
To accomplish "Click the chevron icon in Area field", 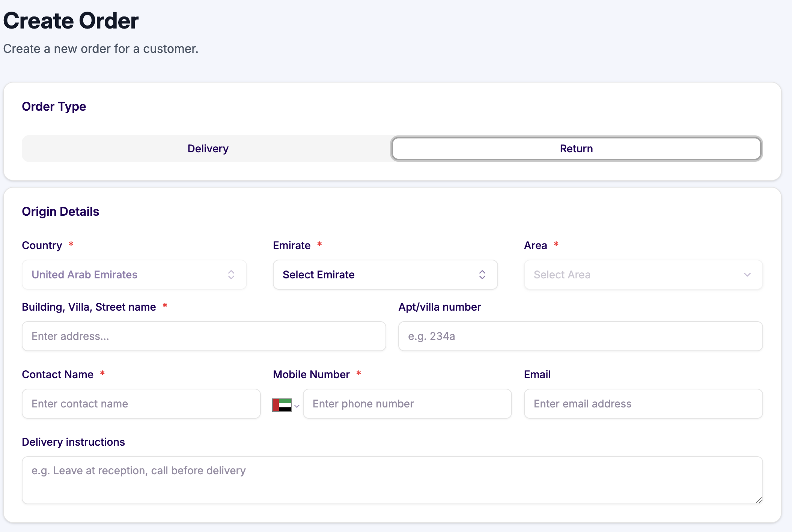I will coord(747,275).
